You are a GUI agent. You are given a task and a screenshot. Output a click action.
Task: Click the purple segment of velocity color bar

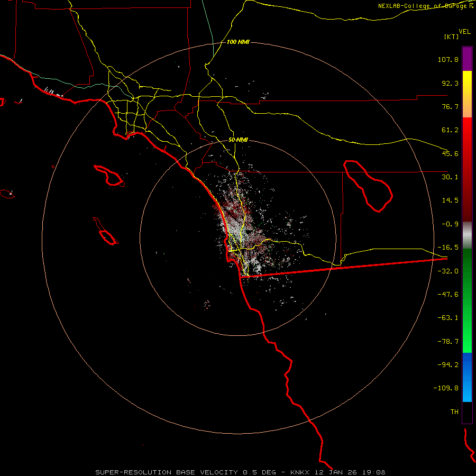pyautogui.click(x=467, y=59)
